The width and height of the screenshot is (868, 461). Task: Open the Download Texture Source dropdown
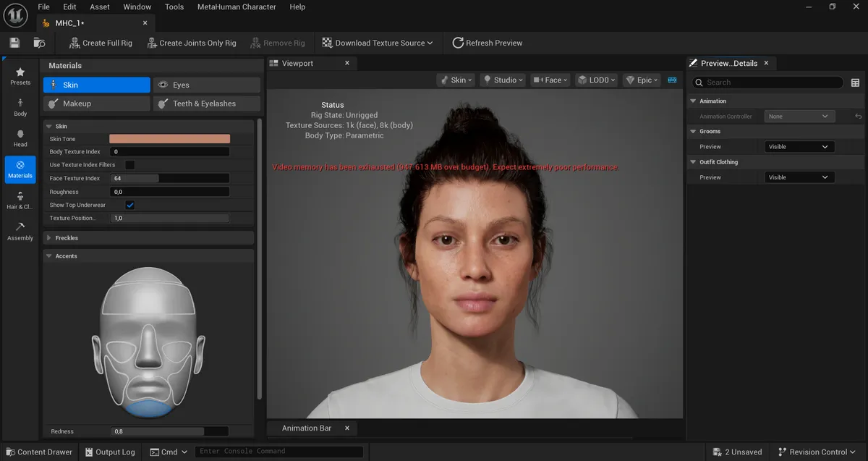[378, 43]
